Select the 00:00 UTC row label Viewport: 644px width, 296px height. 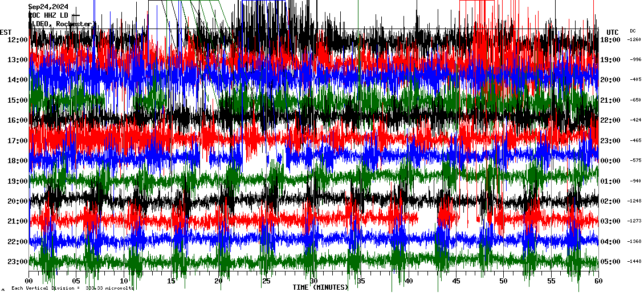point(610,161)
